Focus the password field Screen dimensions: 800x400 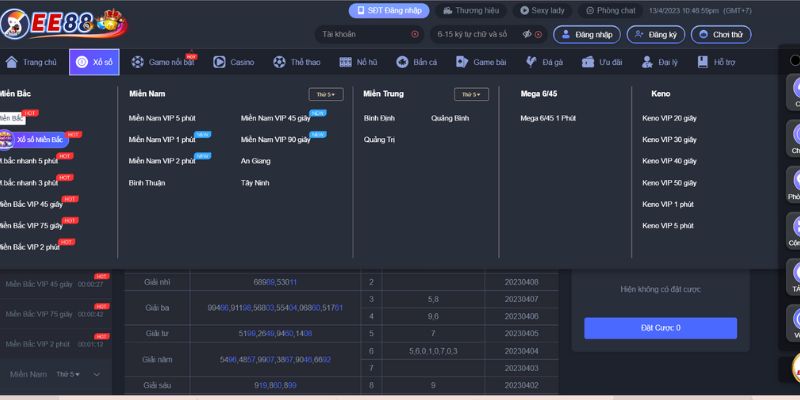coord(488,34)
